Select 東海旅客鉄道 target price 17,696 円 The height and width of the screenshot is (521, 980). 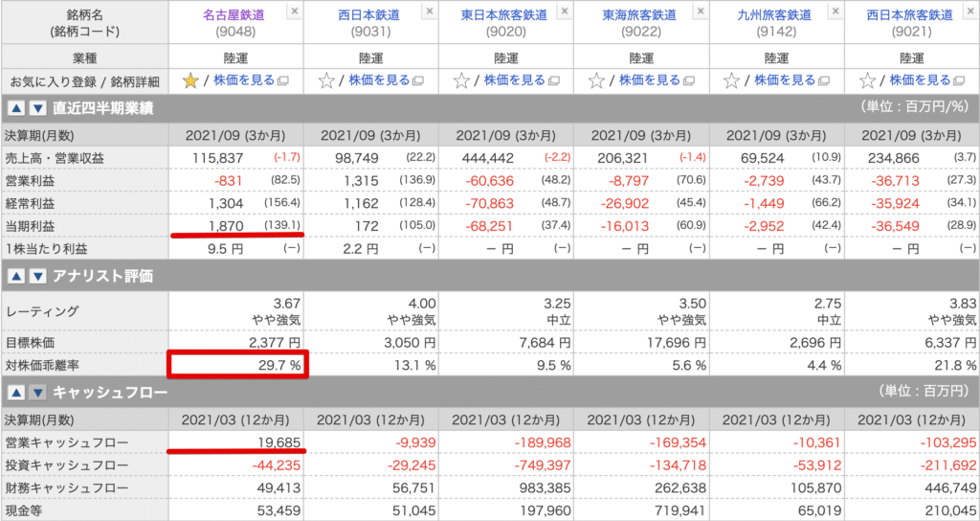676,343
